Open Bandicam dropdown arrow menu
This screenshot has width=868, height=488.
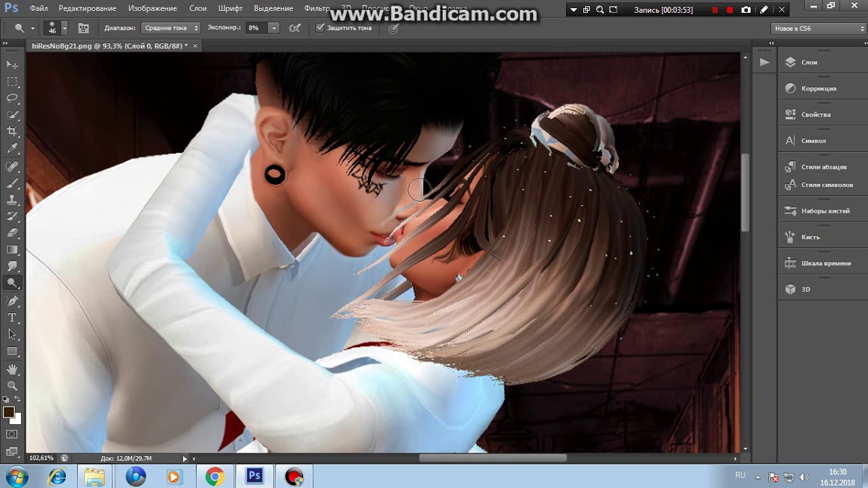(x=574, y=9)
